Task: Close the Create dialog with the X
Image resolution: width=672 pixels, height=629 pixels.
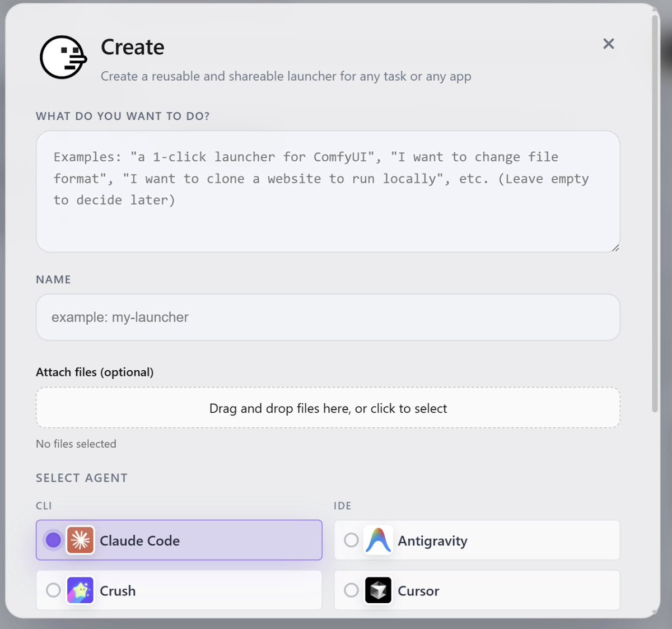Action: point(609,44)
